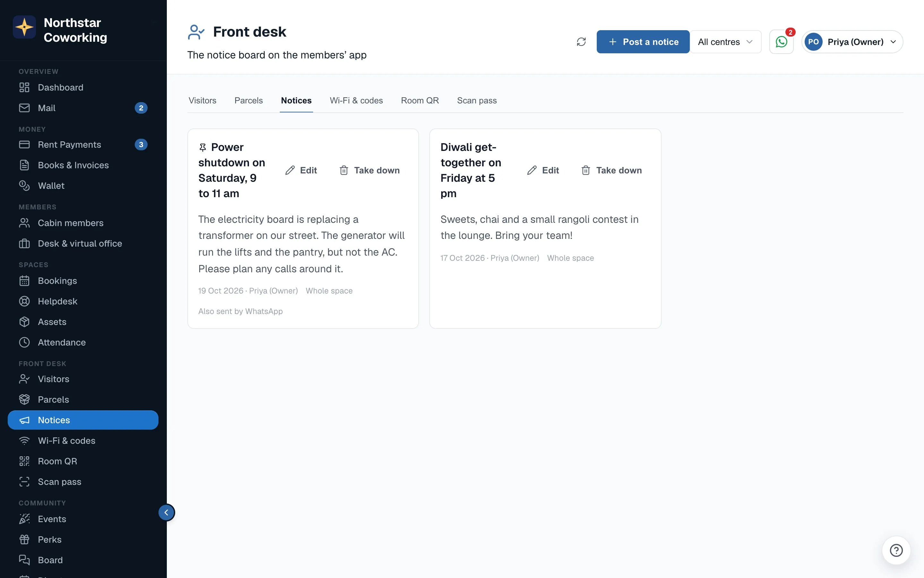Open Perks in the sidebar

point(83,540)
